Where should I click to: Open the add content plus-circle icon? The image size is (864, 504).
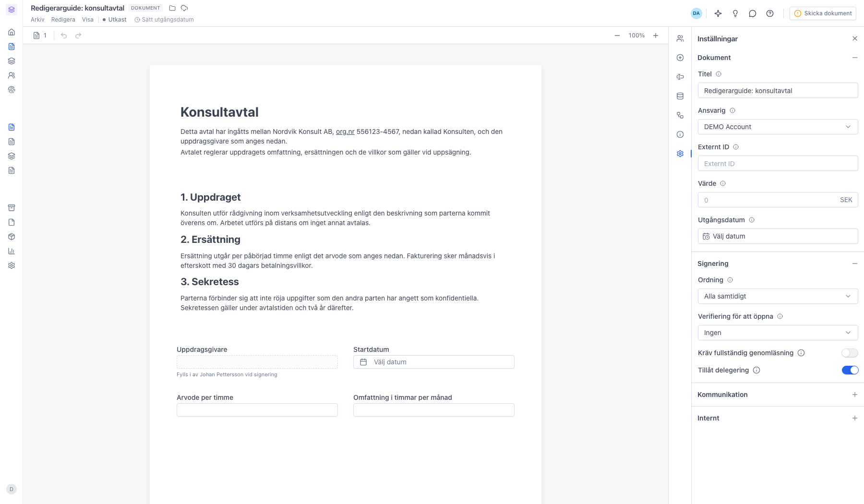tap(680, 58)
